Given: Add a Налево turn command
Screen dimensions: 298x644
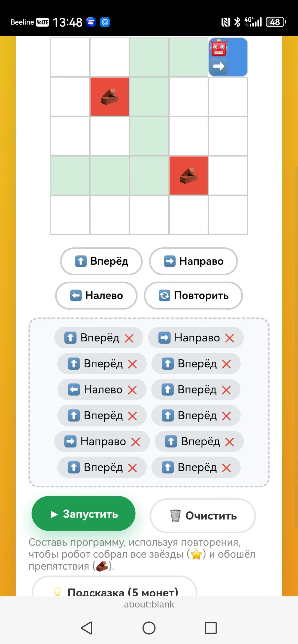Looking at the screenshot, I should 96,295.
